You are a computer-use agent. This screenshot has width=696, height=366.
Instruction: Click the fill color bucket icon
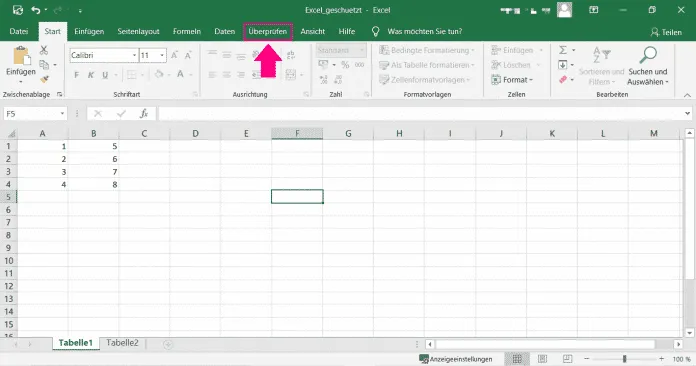coord(158,75)
